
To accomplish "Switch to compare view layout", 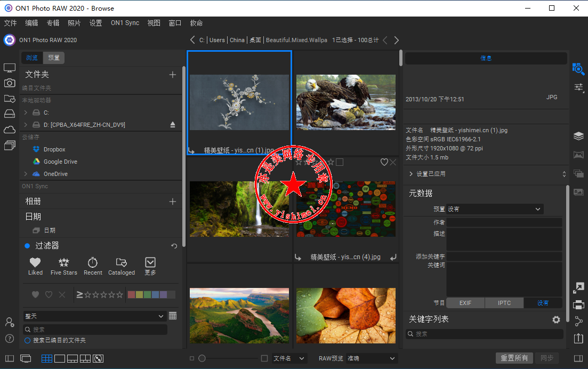I will (85, 358).
